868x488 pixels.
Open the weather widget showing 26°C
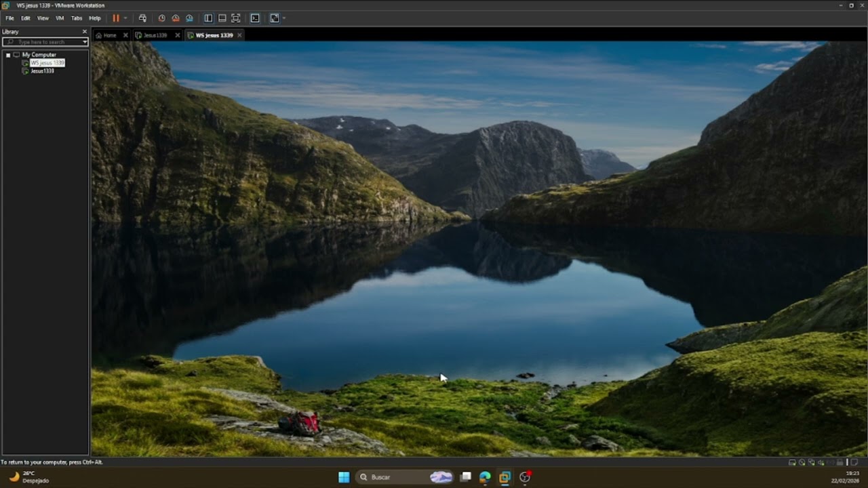[x=28, y=477]
